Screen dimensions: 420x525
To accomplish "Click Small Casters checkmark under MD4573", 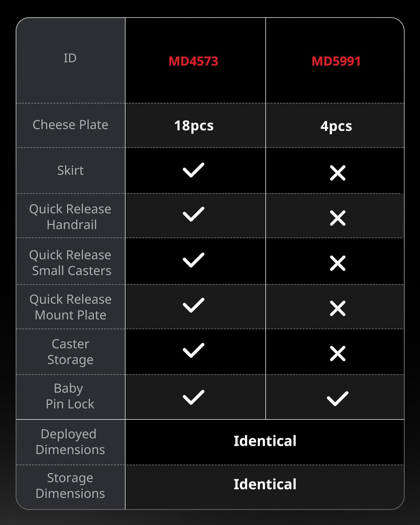I will click(x=193, y=260).
